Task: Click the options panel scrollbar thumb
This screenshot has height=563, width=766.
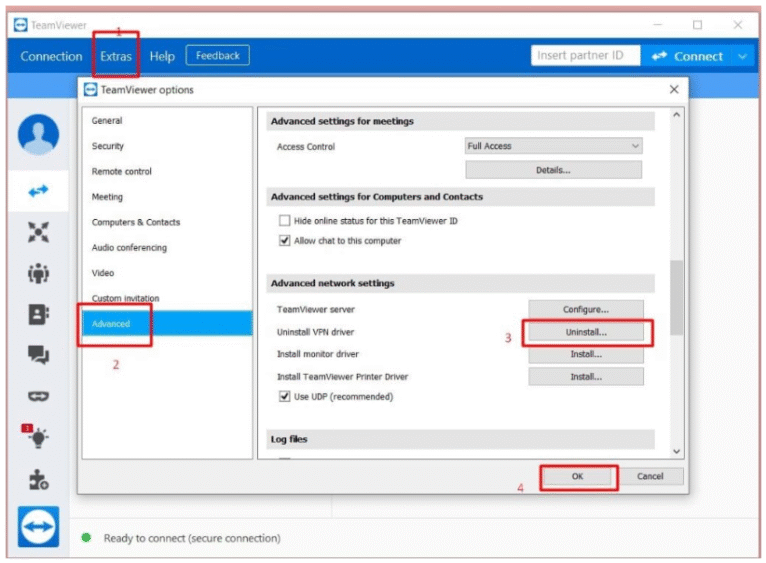Action: point(677,298)
